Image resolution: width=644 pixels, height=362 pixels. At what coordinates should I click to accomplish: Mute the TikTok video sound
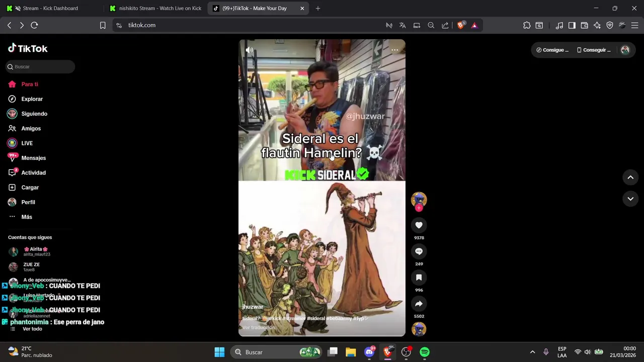pyautogui.click(x=249, y=50)
